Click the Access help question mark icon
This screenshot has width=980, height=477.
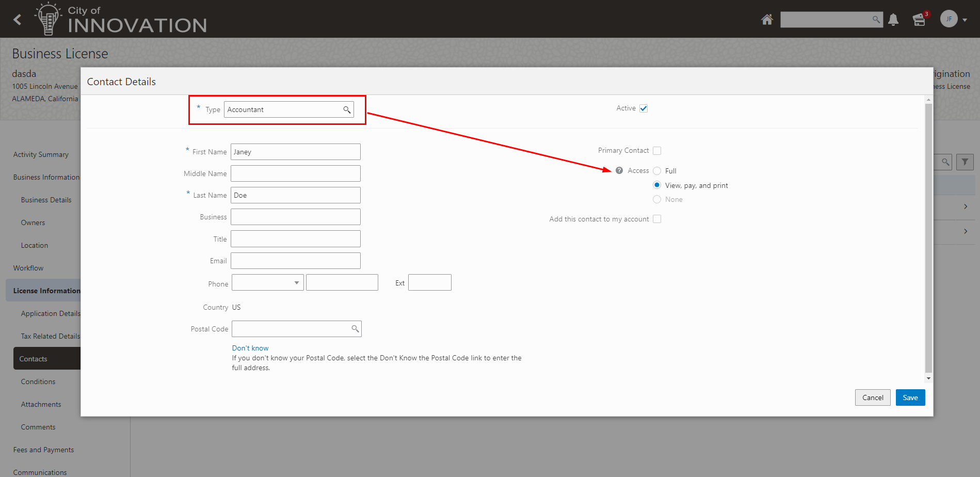[619, 170]
